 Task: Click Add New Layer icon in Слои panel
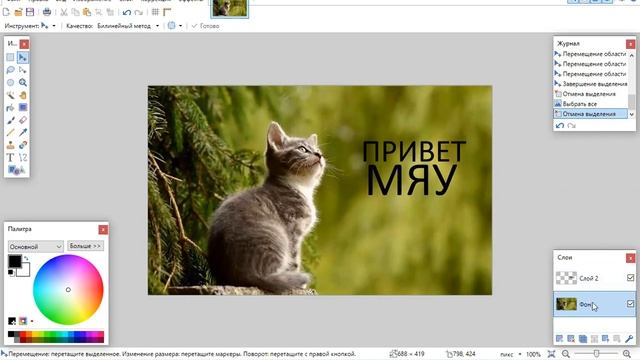click(x=560, y=339)
